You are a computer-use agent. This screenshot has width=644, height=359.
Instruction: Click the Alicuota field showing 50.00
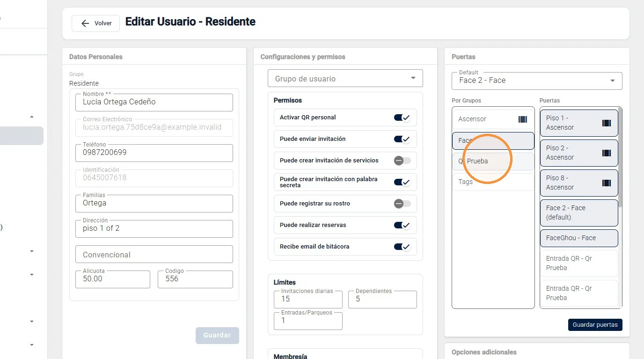(113, 279)
